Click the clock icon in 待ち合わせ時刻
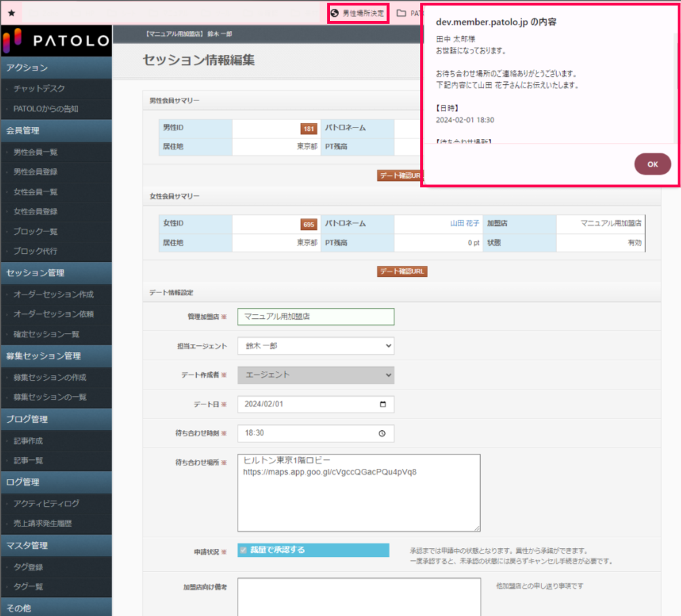The width and height of the screenshot is (681, 616). pos(382,434)
